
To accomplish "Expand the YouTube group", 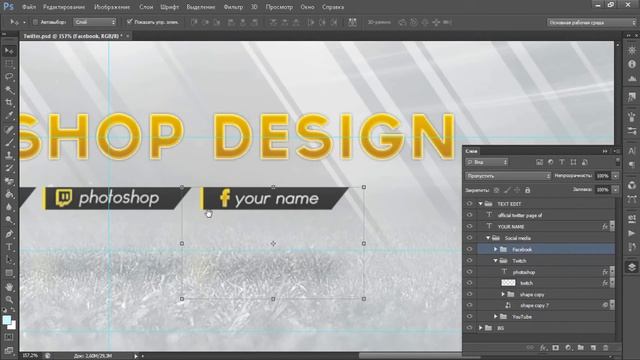I will (x=496, y=316).
